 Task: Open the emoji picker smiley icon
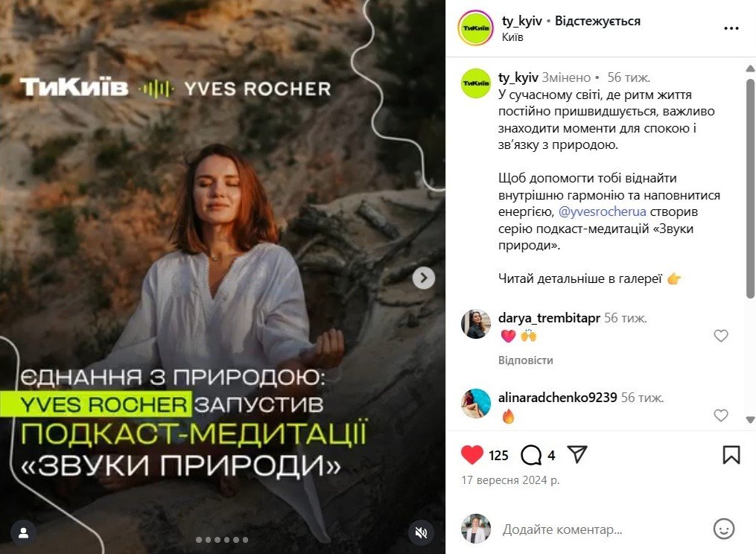point(724,529)
